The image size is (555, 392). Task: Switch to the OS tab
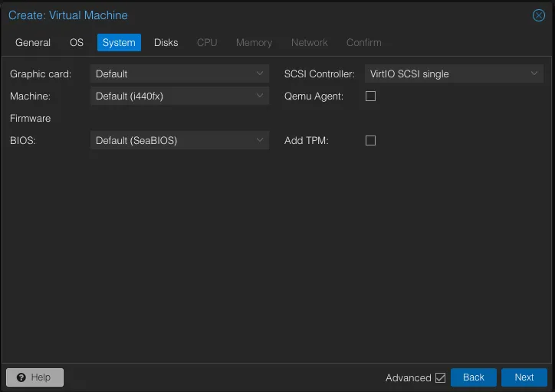click(x=77, y=43)
